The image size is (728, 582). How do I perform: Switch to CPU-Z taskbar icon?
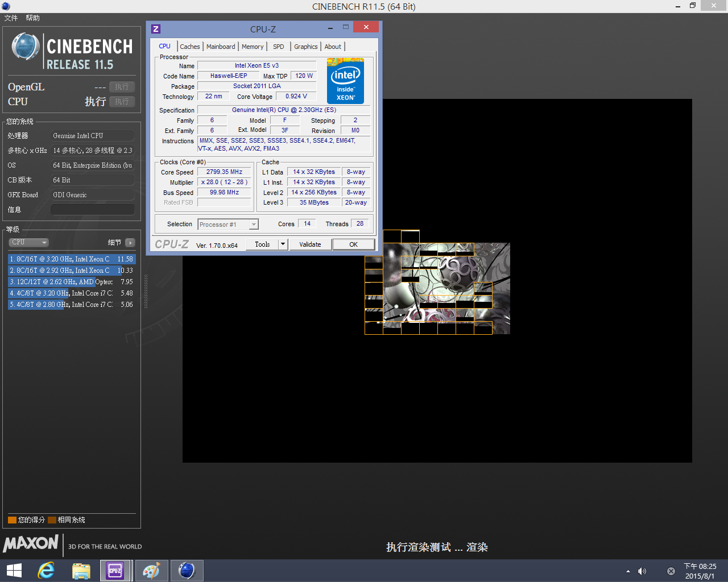point(115,571)
